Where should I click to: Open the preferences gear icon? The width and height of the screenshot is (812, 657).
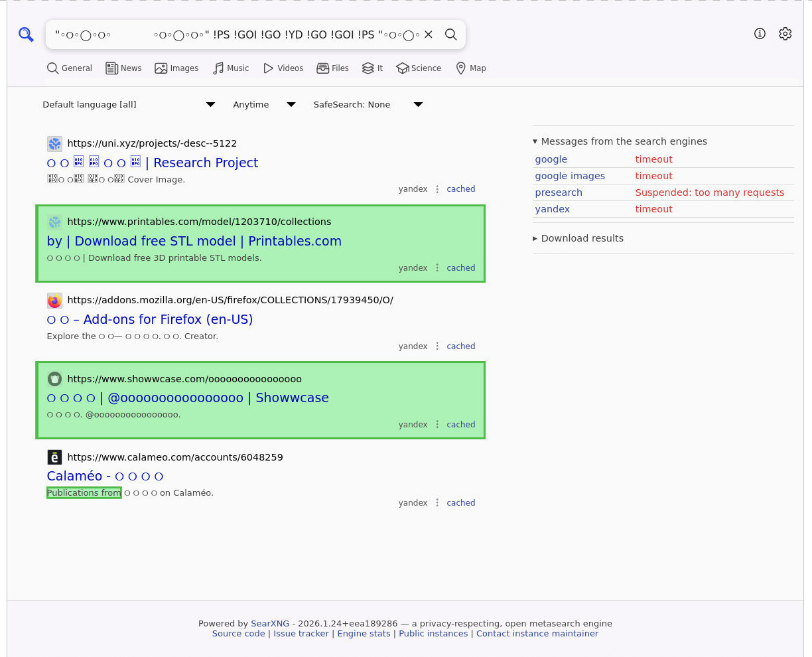[x=785, y=34]
